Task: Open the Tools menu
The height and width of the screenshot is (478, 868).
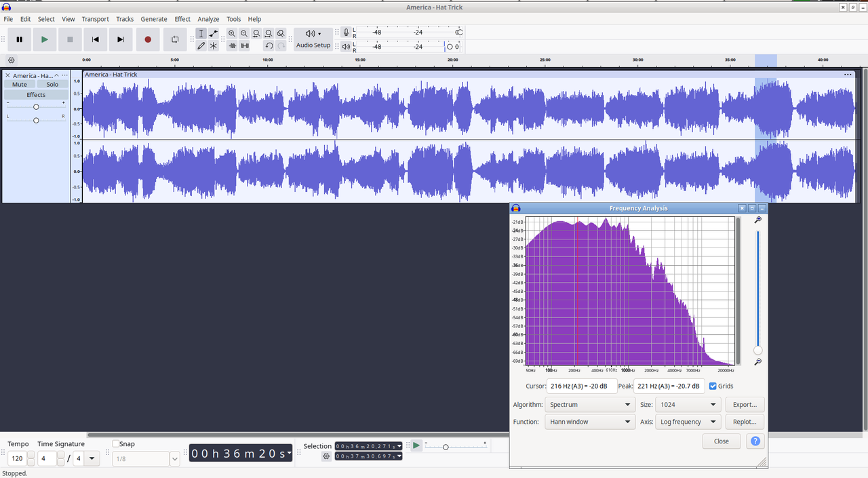Action: click(234, 19)
